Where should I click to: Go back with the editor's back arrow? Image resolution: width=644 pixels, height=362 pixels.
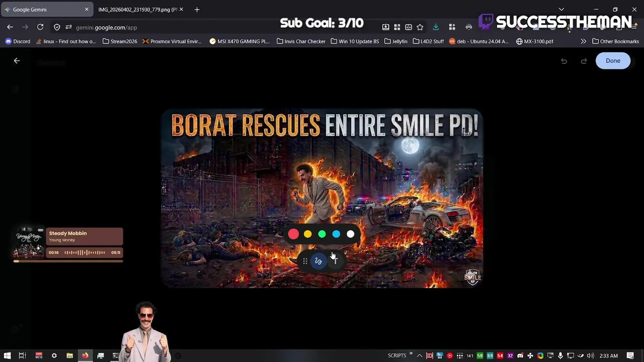coord(17,61)
